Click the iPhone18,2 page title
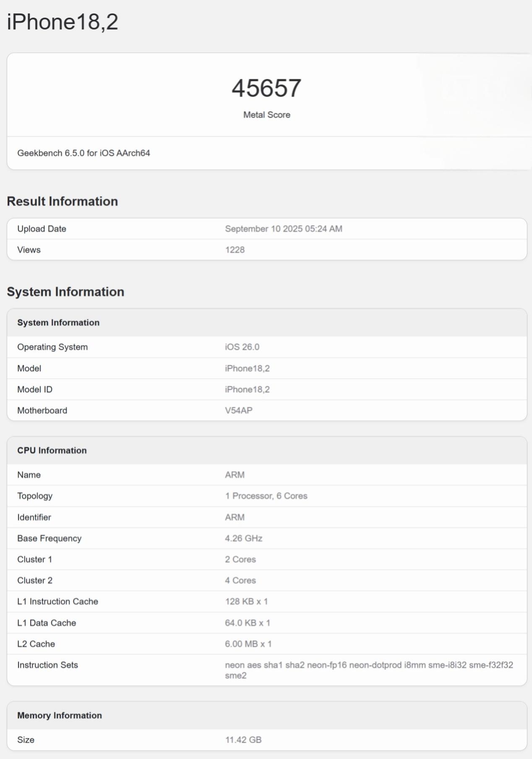Image resolution: width=532 pixels, height=759 pixels. tap(63, 22)
